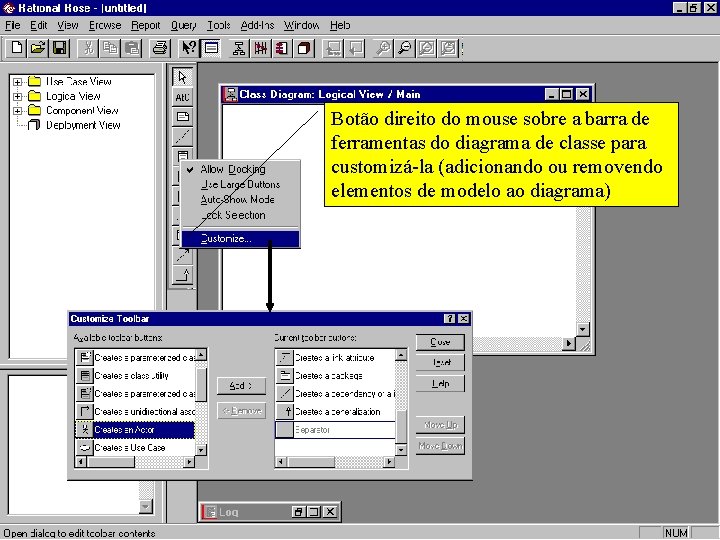The image size is (720, 540).
Task: Expand the Use Case View tree node
Action: coord(17,82)
